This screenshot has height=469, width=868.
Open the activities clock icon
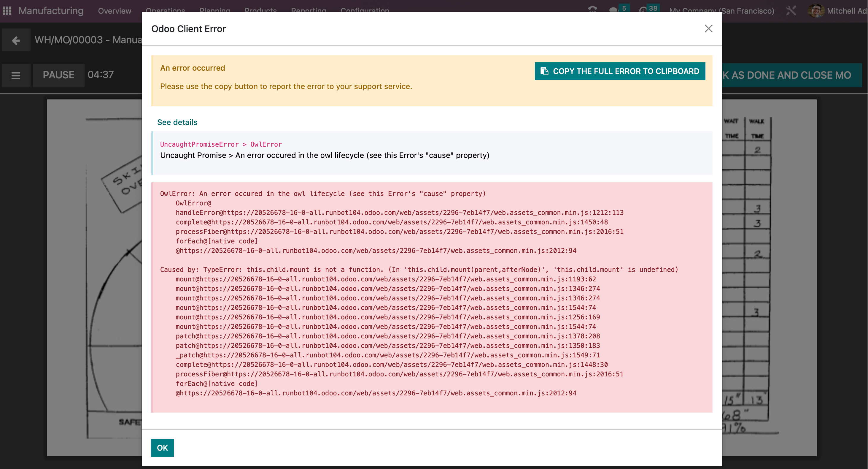click(x=643, y=9)
